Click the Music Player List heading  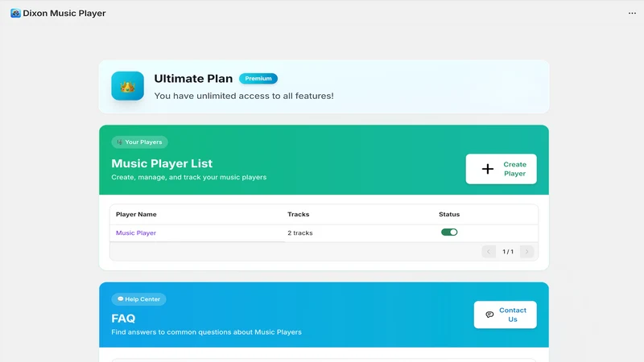162,163
